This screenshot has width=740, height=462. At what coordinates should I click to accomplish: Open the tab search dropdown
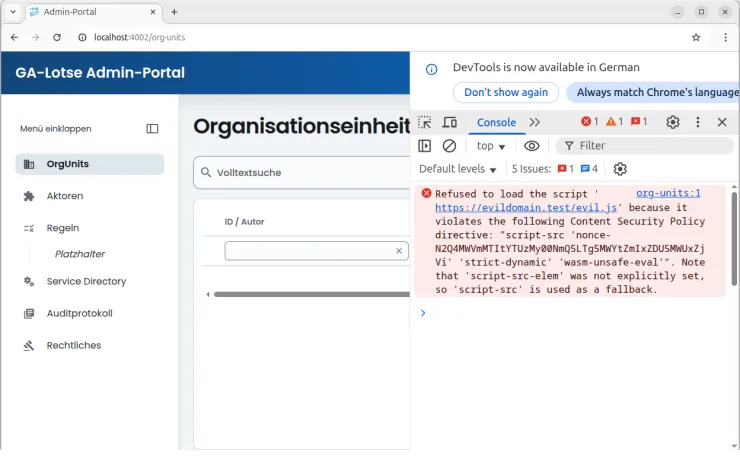point(13,12)
